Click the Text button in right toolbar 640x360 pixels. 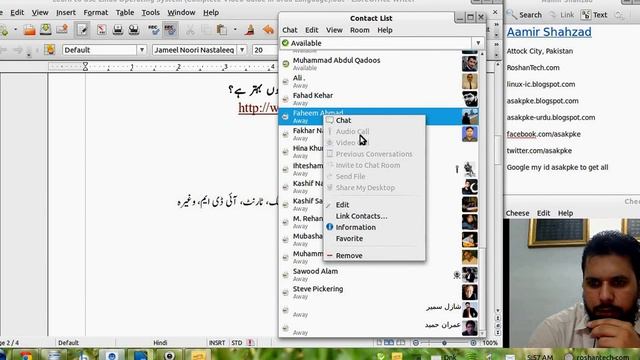click(594, 15)
